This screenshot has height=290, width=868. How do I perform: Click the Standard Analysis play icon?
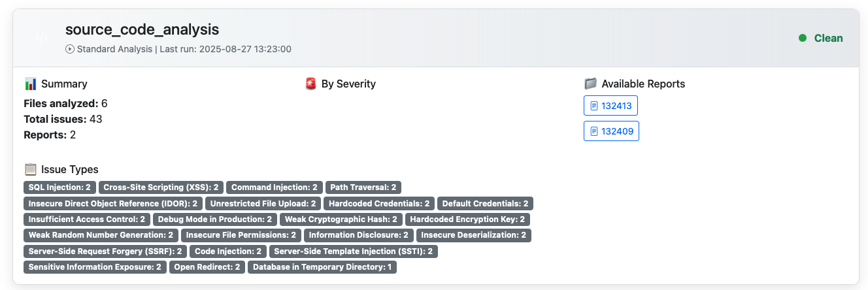(70, 49)
